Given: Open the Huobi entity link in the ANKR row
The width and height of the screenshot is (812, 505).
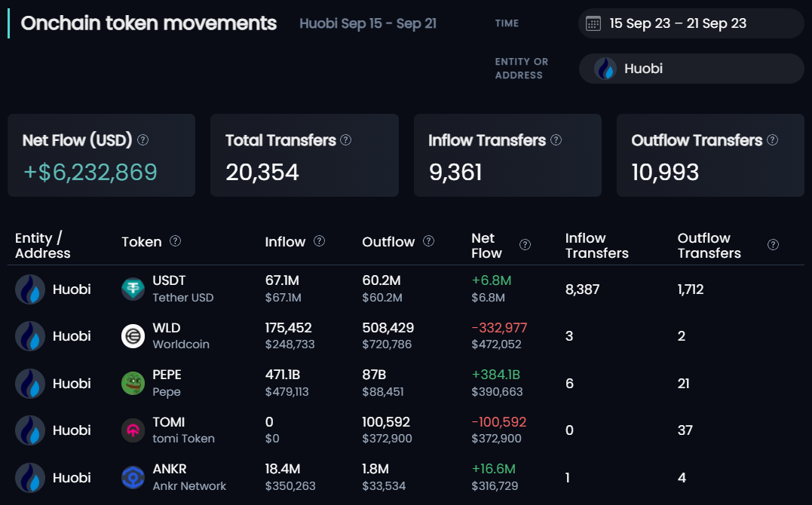Looking at the screenshot, I should click(x=72, y=478).
